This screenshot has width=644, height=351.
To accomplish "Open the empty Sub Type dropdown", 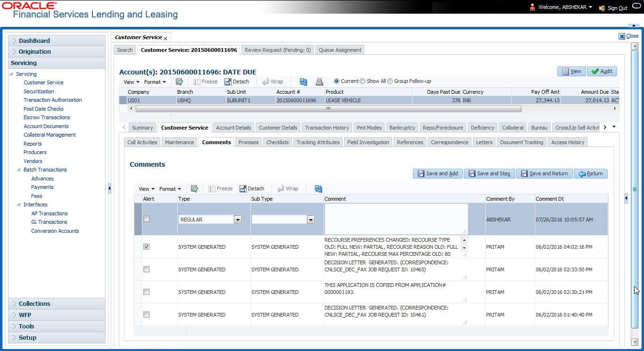I will tap(310, 220).
